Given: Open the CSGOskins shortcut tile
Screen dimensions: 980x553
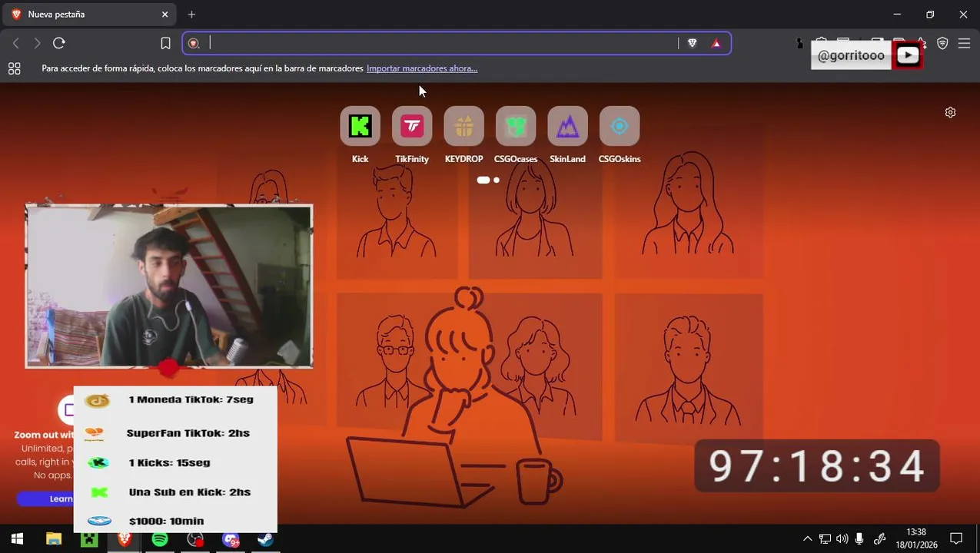Looking at the screenshot, I should coord(620,126).
